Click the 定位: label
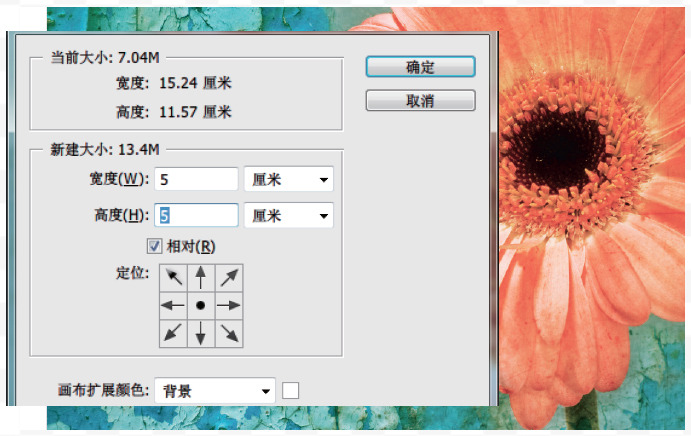This screenshot has width=691, height=436. point(133,273)
